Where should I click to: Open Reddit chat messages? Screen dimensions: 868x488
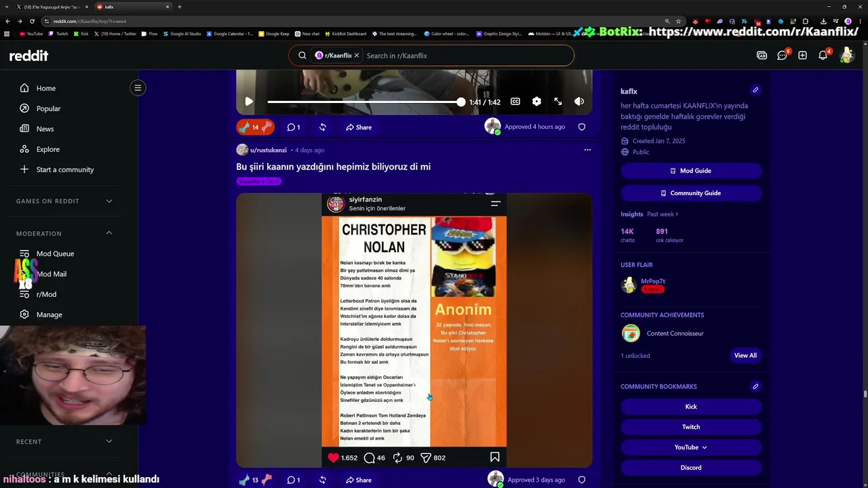tap(782, 56)
